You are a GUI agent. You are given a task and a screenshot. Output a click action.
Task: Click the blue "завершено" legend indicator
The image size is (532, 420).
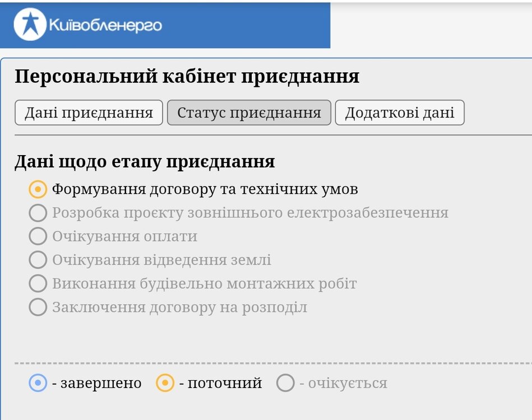pyautogui.click(x=37, y=384)
